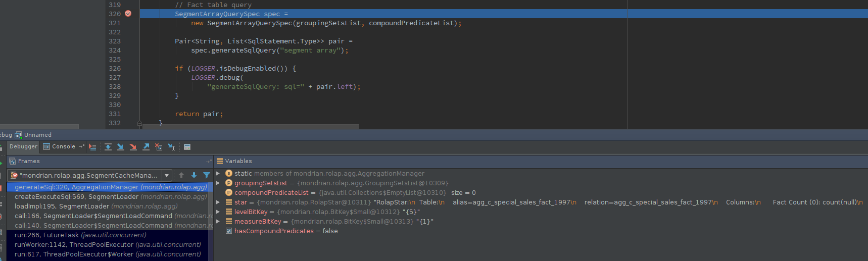868x261 pixels.
Task: Click the Variables panel title
Action: (238, 161)
